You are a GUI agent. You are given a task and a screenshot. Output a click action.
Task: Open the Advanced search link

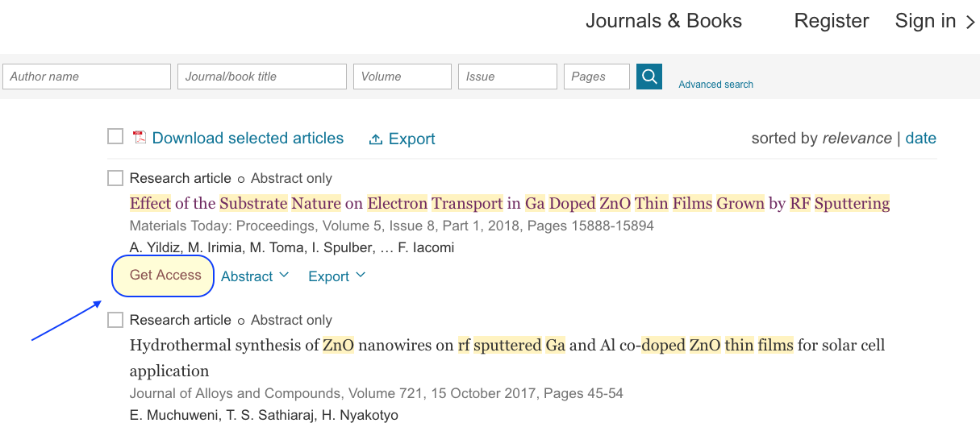click(716, 85)
